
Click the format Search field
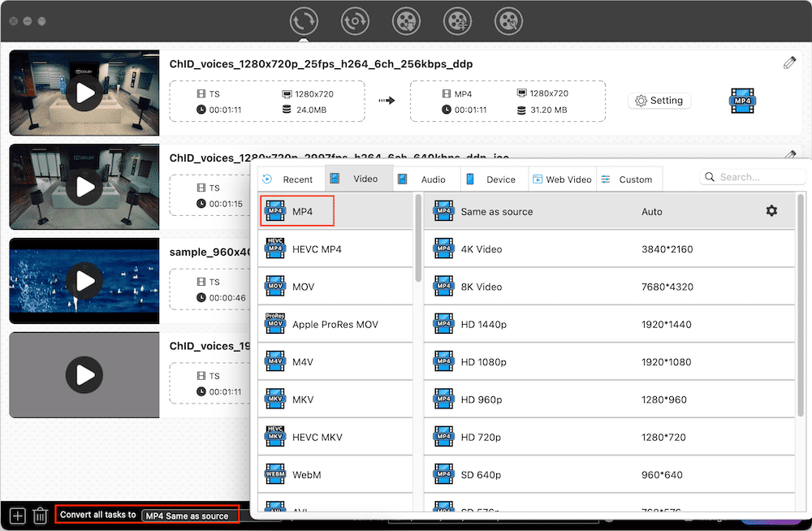753,177
